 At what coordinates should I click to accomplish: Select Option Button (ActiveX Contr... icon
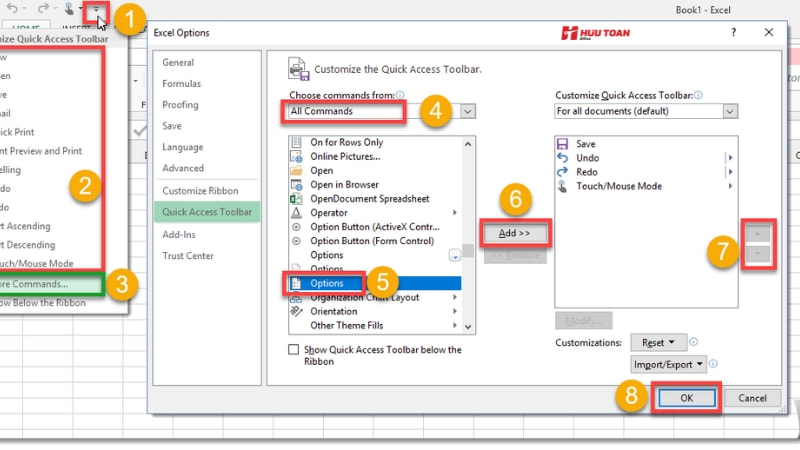click(296, 227)
